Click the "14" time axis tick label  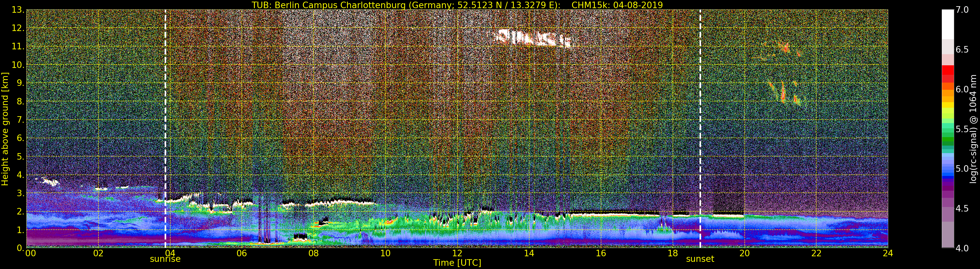click(x=529, y=253)
